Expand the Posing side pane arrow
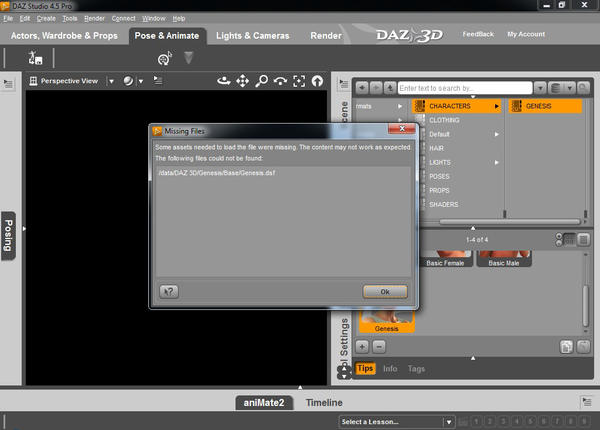Image resolution: width=600 pixels, height=430 pixels. point(24,229)
